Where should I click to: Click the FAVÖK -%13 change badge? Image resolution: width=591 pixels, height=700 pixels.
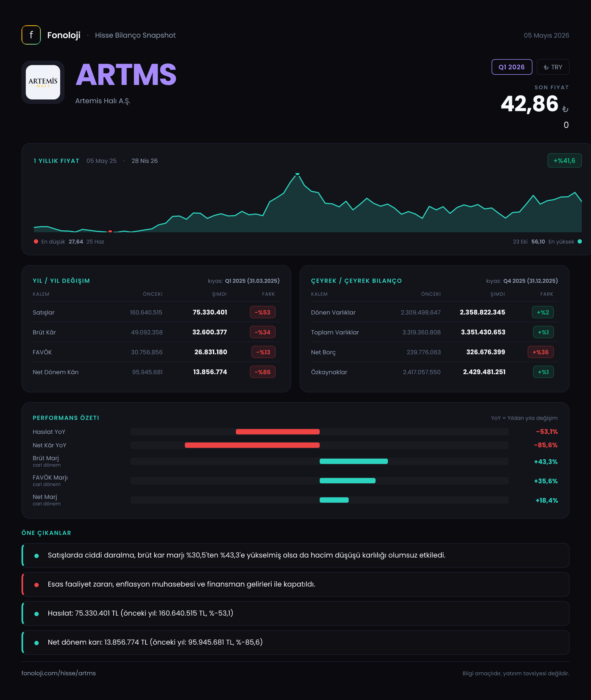pos(263,352)
